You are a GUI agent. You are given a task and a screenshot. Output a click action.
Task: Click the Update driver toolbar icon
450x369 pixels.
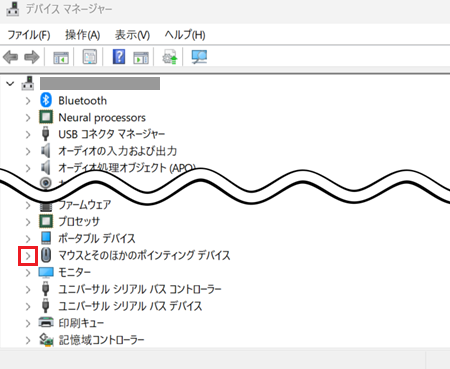[170, 57]
